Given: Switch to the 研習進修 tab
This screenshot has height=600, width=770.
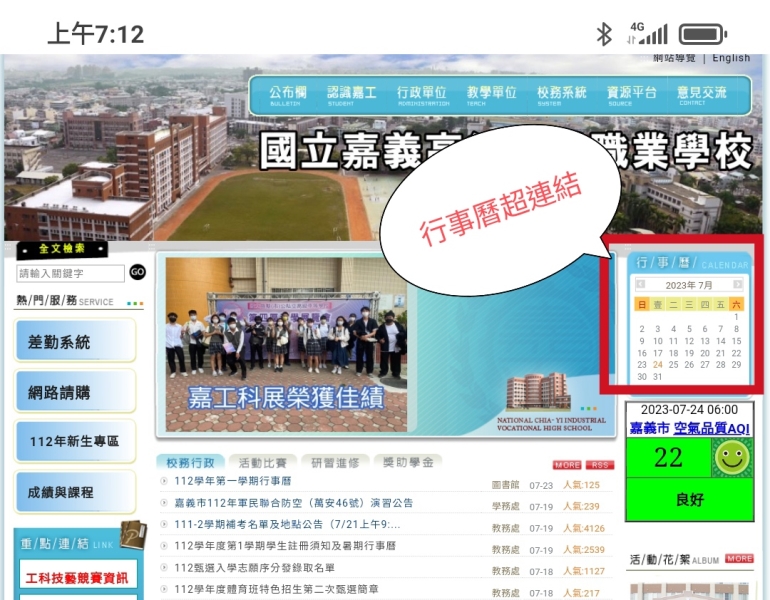Looking at the screenshot, I should (335, 463).
